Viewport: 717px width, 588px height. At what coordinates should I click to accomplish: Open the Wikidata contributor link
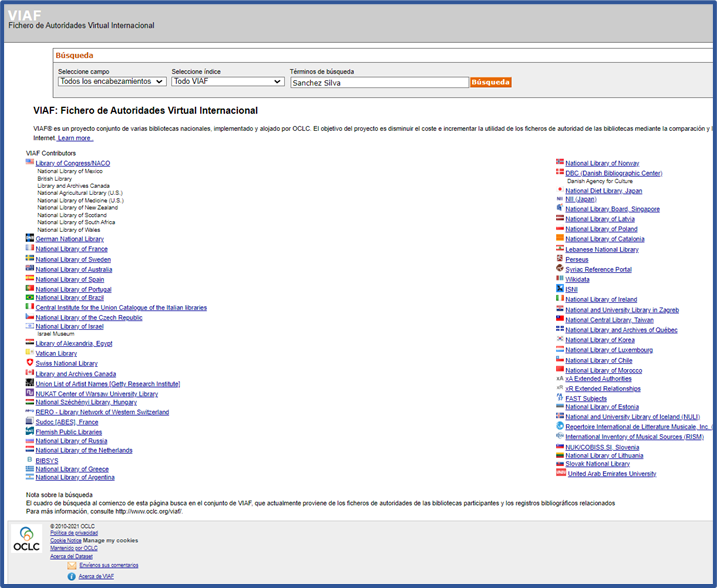pos(579,280)
